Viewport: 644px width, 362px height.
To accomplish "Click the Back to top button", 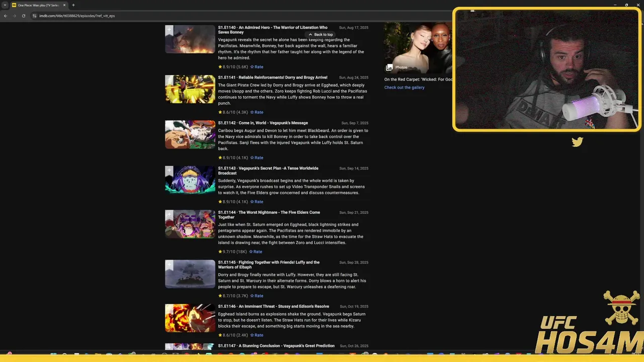I will pyautogui.click(x=320, y=35).
